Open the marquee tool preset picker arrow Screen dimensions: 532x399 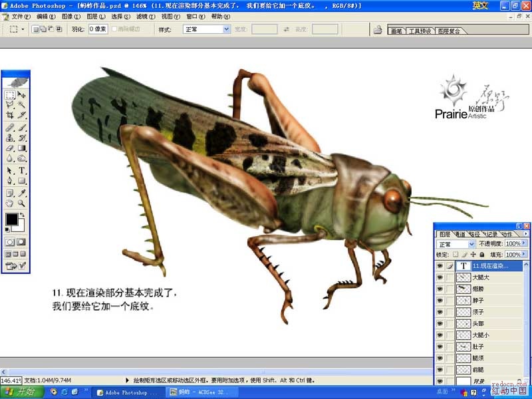coord(23,29)
